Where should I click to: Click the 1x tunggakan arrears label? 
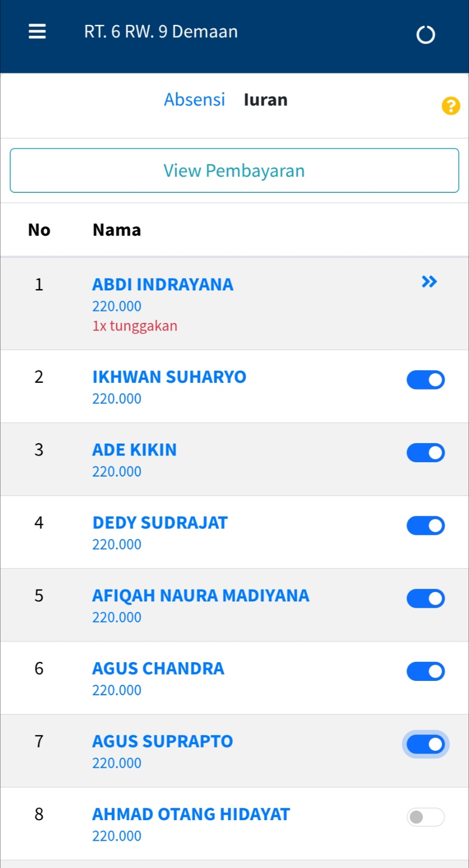click(134, 326)
